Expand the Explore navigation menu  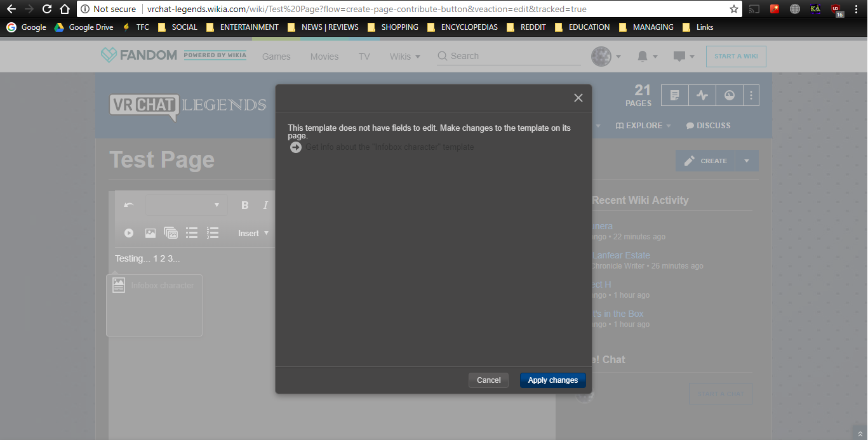[x=643, y=126]
